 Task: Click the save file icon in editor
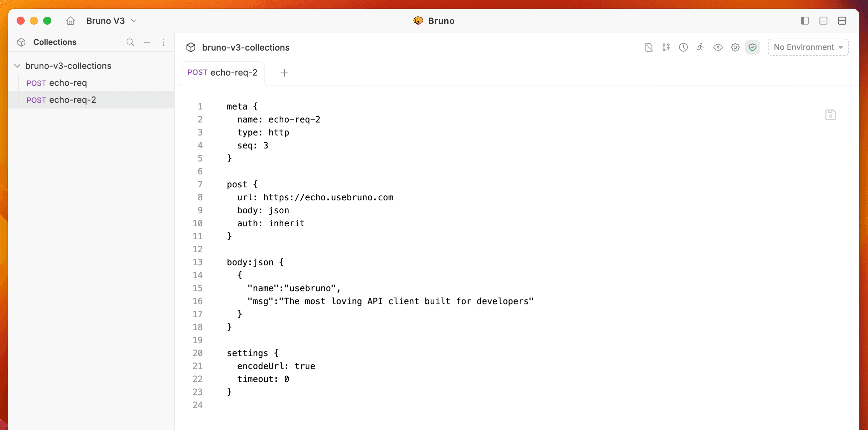pyautogui.click(x=830, y=115)
